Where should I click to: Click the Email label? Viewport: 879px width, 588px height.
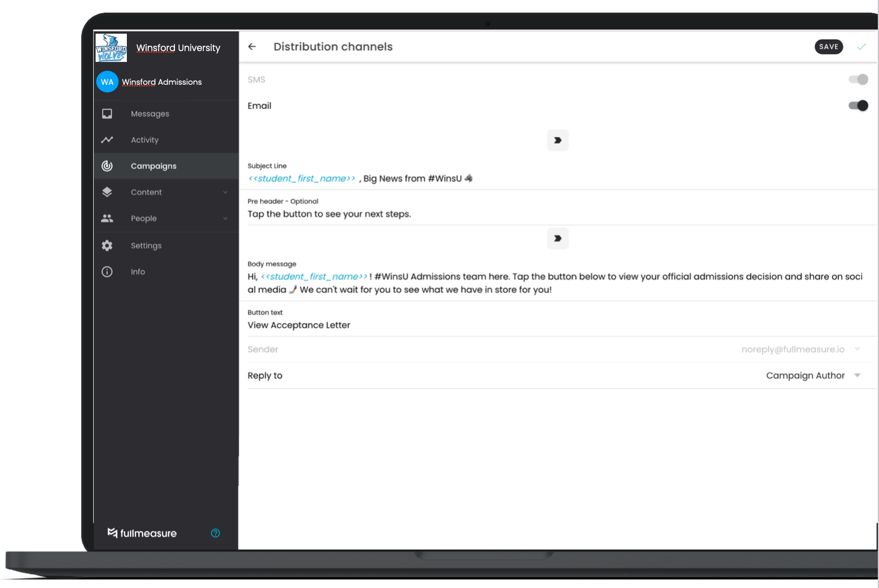pyautogui.click(x=260, y=106)
